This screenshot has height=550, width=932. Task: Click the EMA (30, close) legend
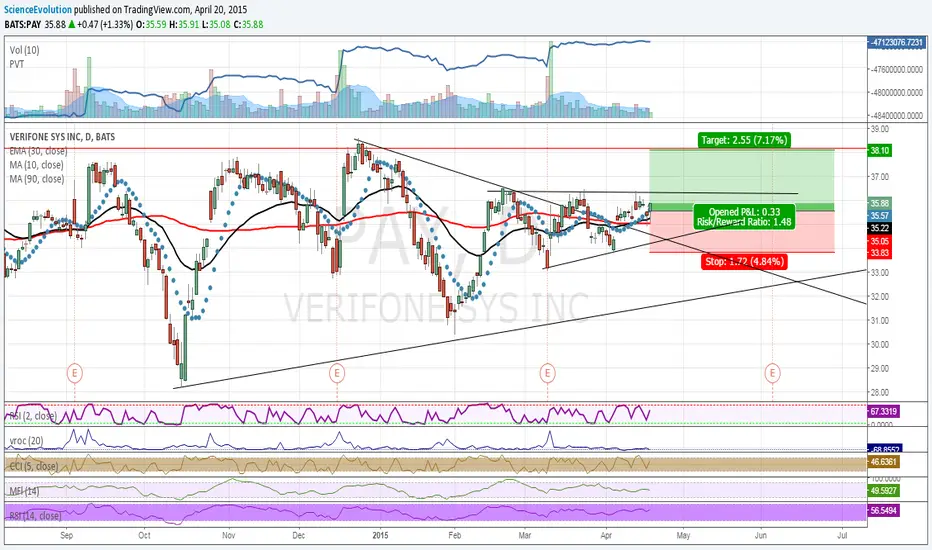[38, 151]
